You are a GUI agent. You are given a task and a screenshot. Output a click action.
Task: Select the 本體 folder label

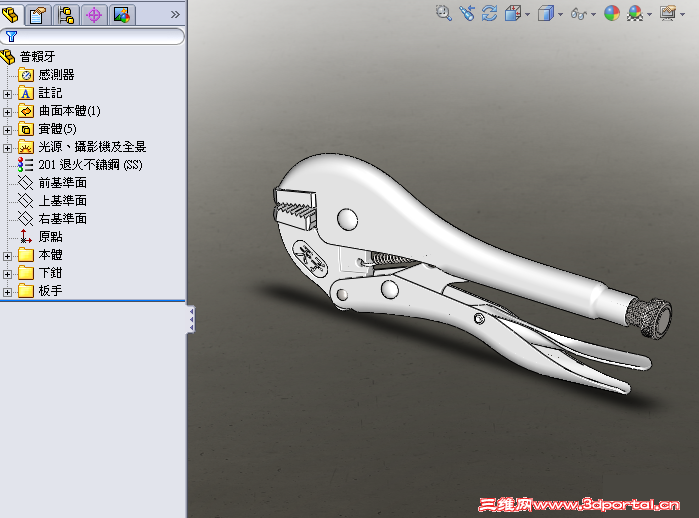(x=50, y=255)
